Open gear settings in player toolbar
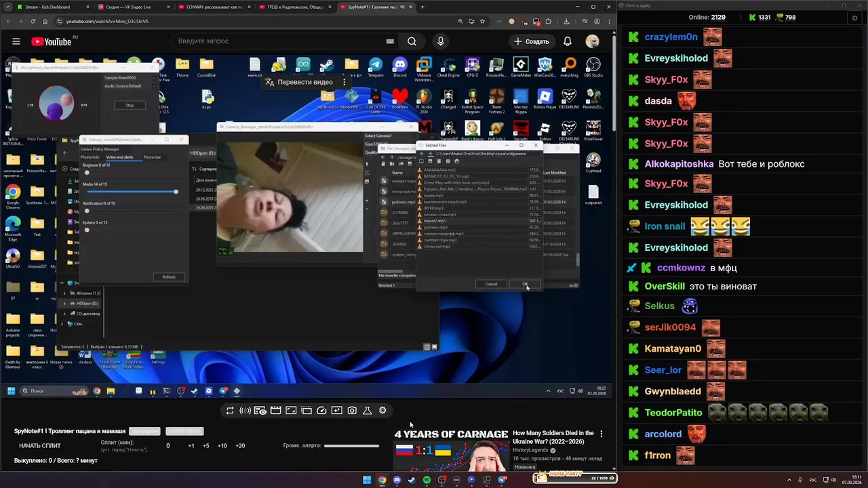This screenshot has height=488, width=868. [x=382, y=410]
